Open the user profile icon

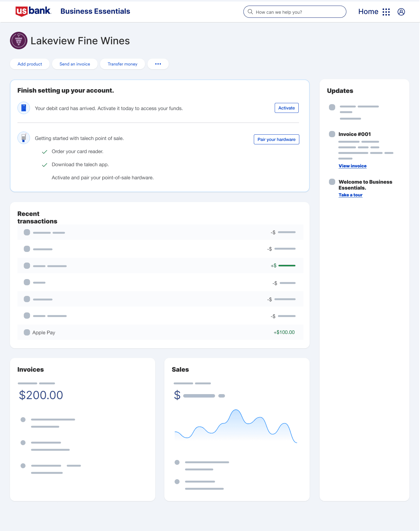point(401,12)
